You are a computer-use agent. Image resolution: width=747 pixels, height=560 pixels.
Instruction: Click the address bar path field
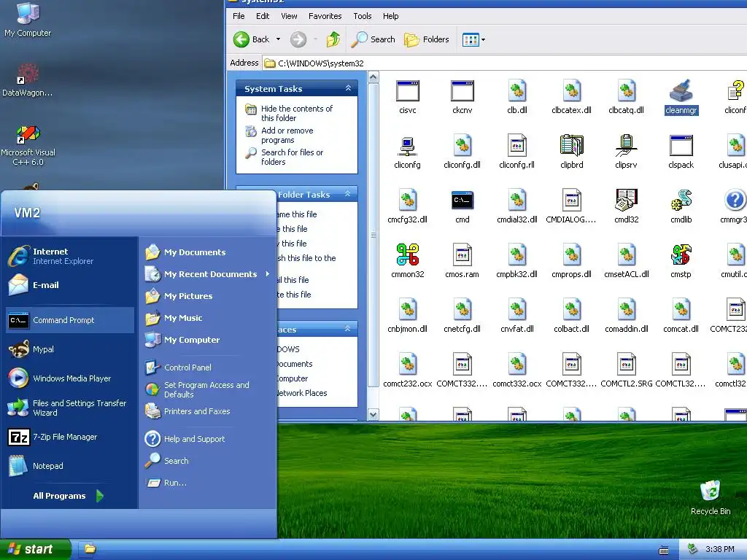tap(505, 63)
